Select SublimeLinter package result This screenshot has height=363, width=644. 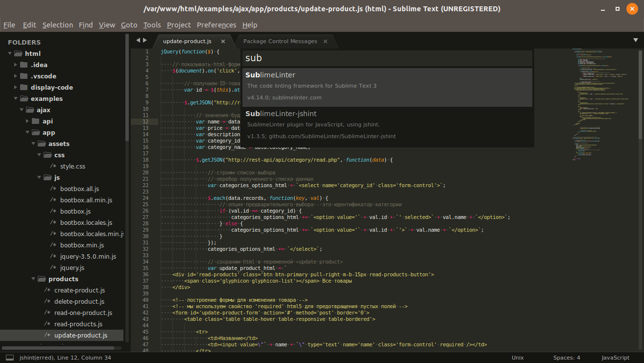pyautogui.click(x=387, y=87)
